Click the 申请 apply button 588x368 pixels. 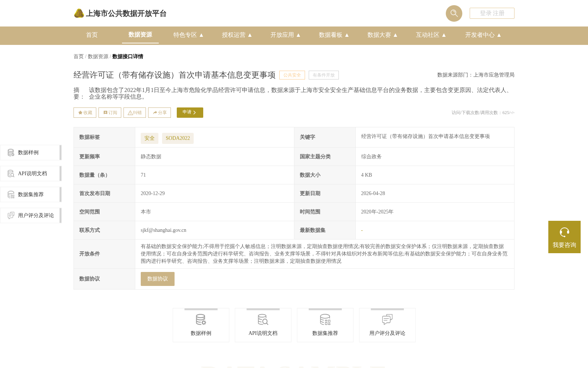[x=190, y=113]
